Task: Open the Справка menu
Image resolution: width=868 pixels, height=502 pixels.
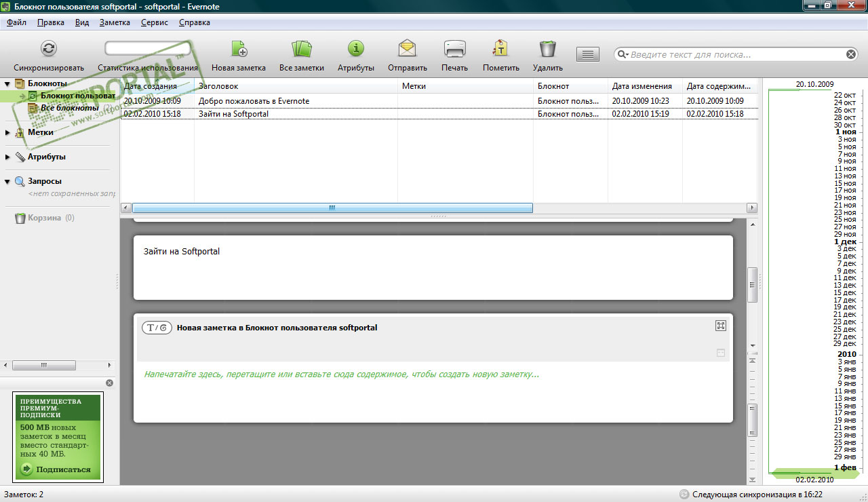Action: 195,22
